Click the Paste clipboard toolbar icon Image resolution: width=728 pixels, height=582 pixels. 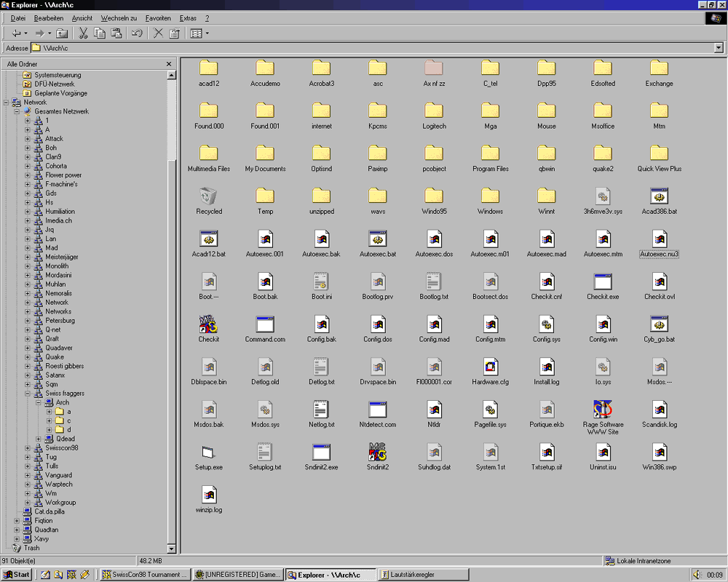coord(116,33)
